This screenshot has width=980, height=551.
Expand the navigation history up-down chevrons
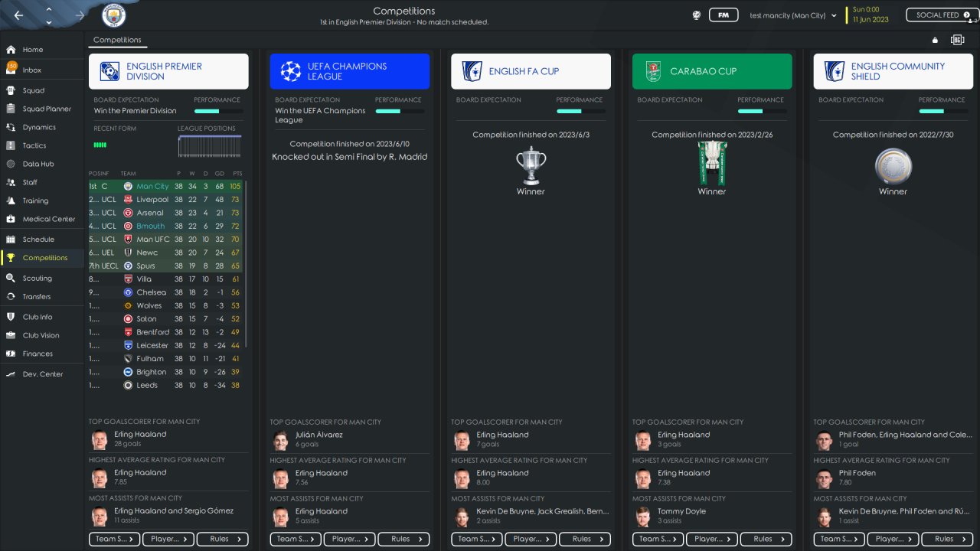point(49,15)
